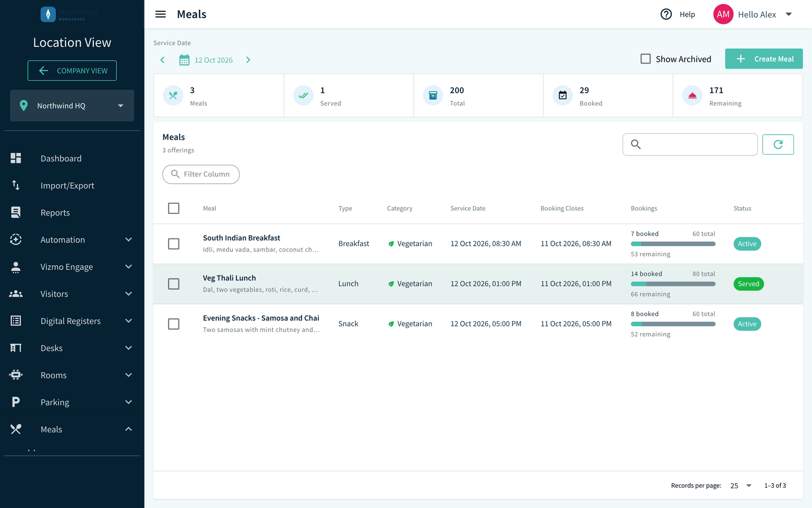Click the Create Meal button
This screenshot has width=812, height=508.
click(764, 59)
